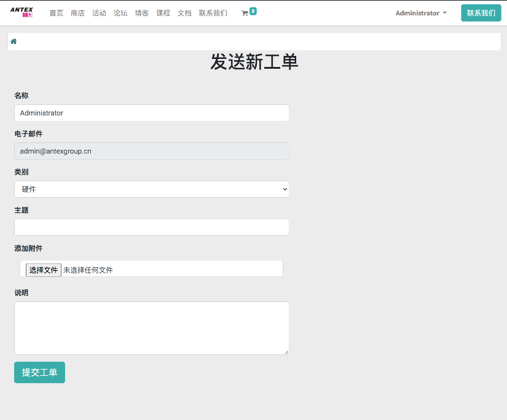Expand the Administrator user dropdown

pos(421,13)
